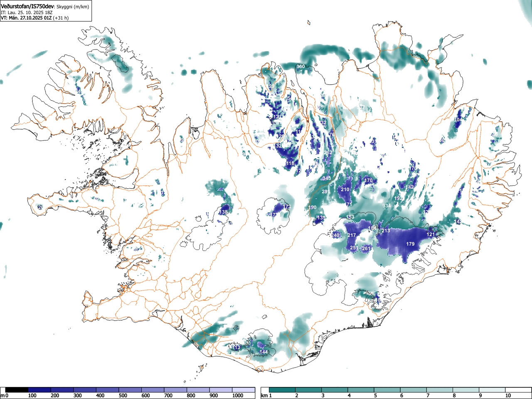Viewport: 532px width, 399px height.
Task: Click the 210 visibility value
Action: pos(345,190)
